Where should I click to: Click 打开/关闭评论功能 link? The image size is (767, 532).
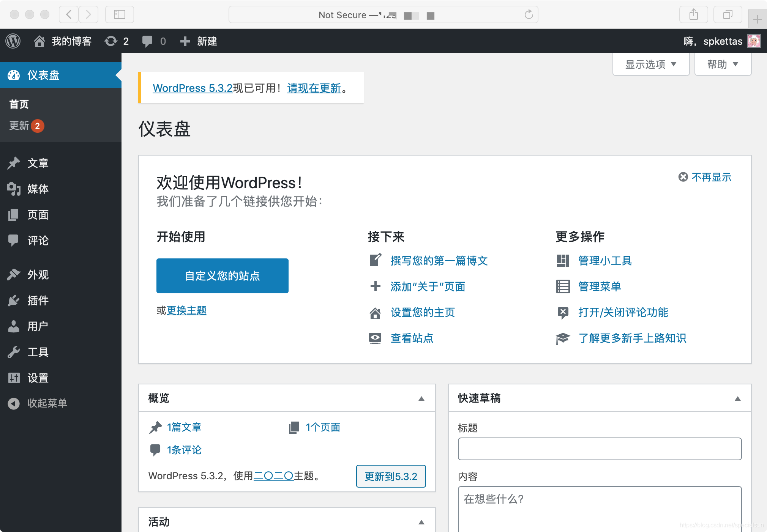pos(623,312)
